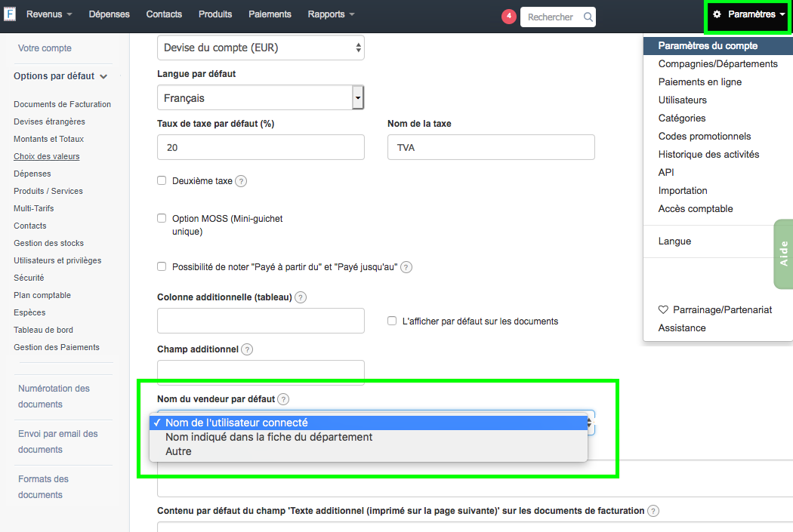The width and height of the screenshot is (793, 532).
Task: Click the red notification badge showing 4
Action: (x=509, y=17)
